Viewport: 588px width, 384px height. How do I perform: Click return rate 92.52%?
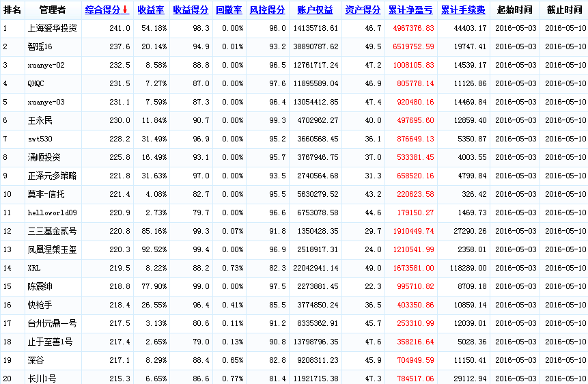pyautogui.click(x=154, y=249)
